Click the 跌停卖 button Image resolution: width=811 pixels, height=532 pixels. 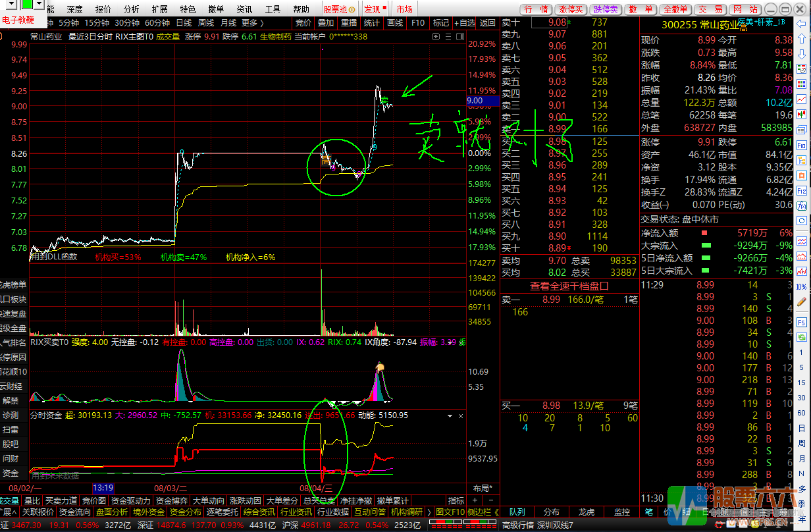pyautogui.click(x=606, y=9)
